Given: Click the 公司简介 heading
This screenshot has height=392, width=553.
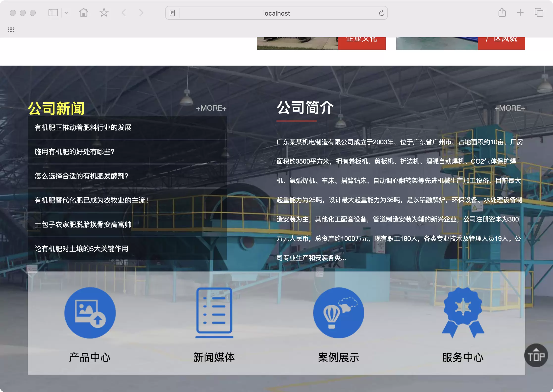Looking at the screenshot, I should click(x=305, y=108).
